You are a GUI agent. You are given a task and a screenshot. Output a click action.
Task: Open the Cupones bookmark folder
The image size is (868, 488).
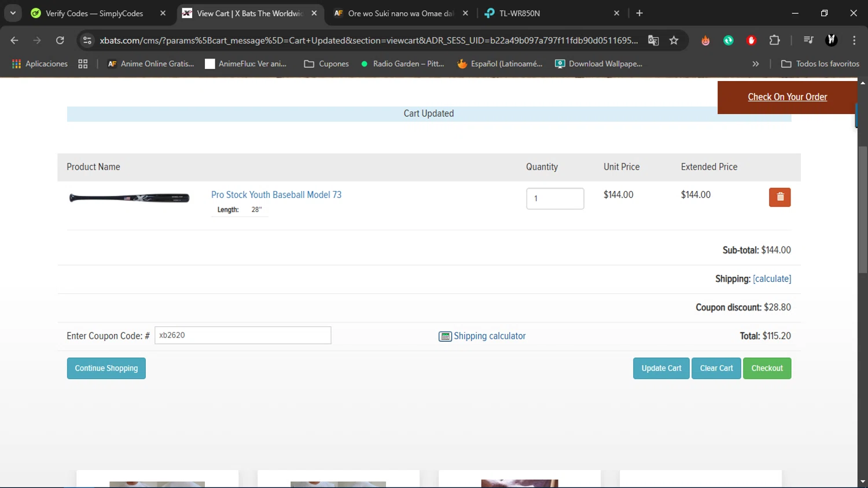(x=326, y=64)
